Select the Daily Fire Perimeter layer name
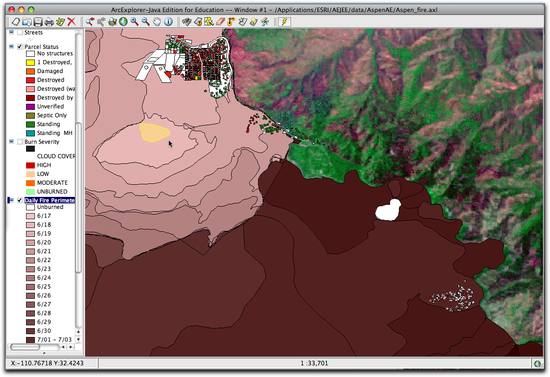 pyautogui.click(x=49, y=200)
